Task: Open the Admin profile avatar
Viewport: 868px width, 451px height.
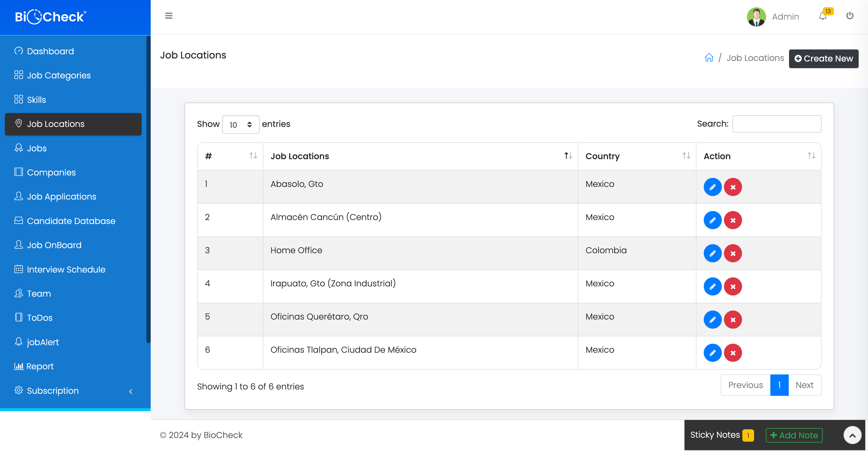Action: (x=756, y=17)
